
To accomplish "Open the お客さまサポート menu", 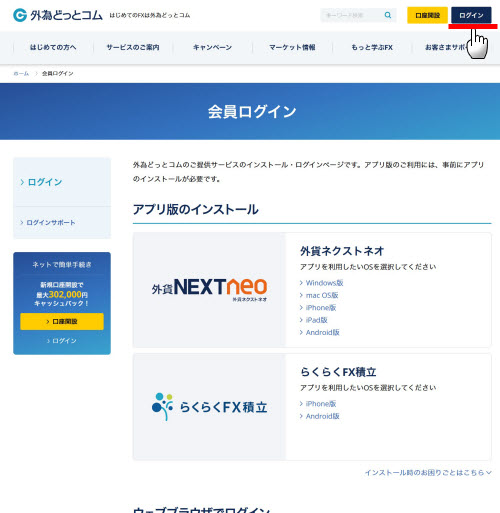I will [x=447, y=47].
